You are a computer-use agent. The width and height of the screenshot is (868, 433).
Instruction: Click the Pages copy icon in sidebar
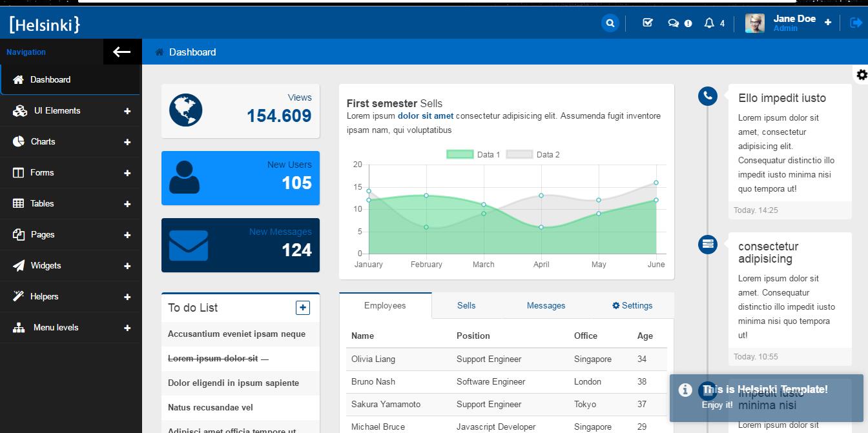18,235
